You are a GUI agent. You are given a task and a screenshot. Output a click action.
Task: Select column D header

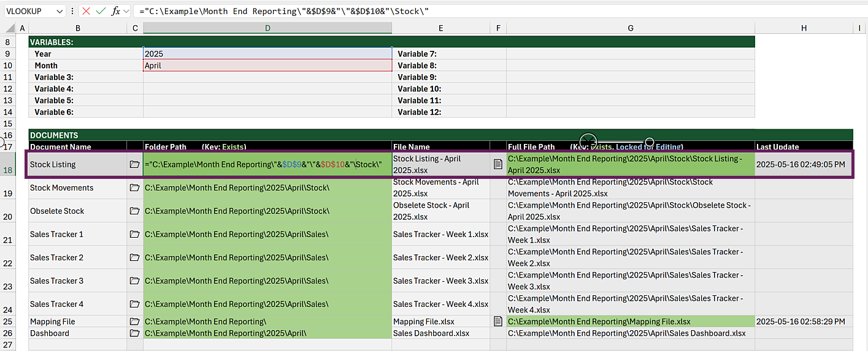[x=267, y=28]
